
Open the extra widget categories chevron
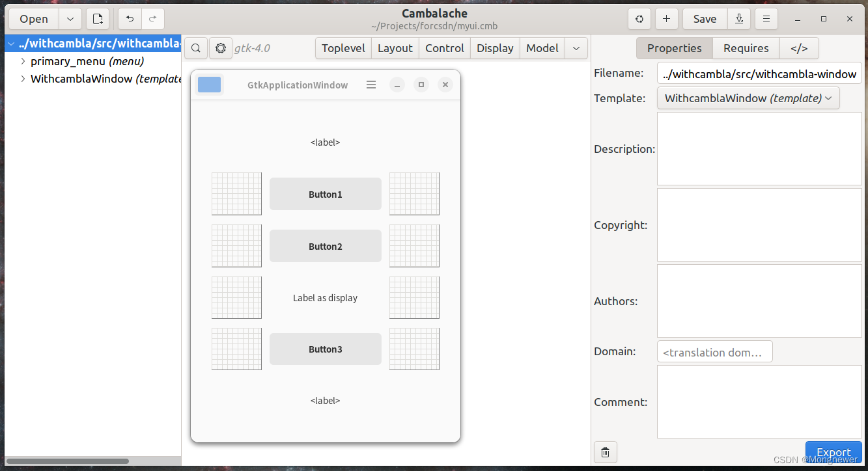(576, 48)
